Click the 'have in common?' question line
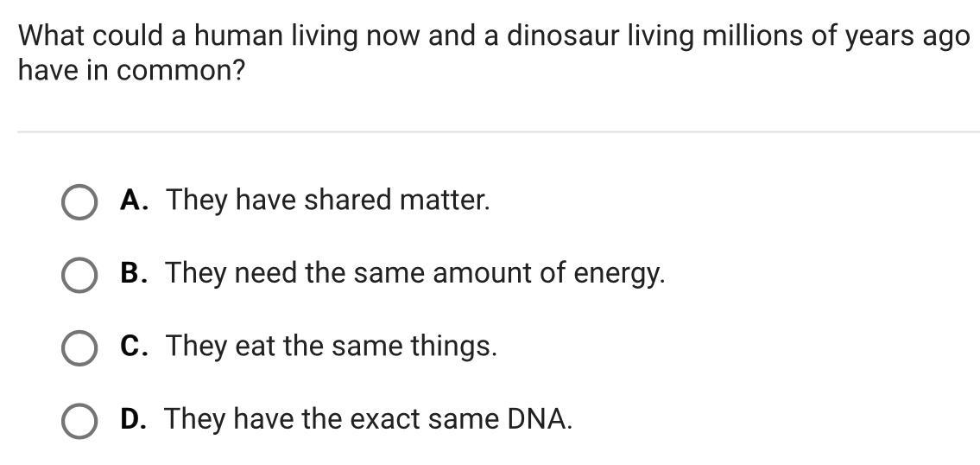980x465 pixels. [131, 72]
